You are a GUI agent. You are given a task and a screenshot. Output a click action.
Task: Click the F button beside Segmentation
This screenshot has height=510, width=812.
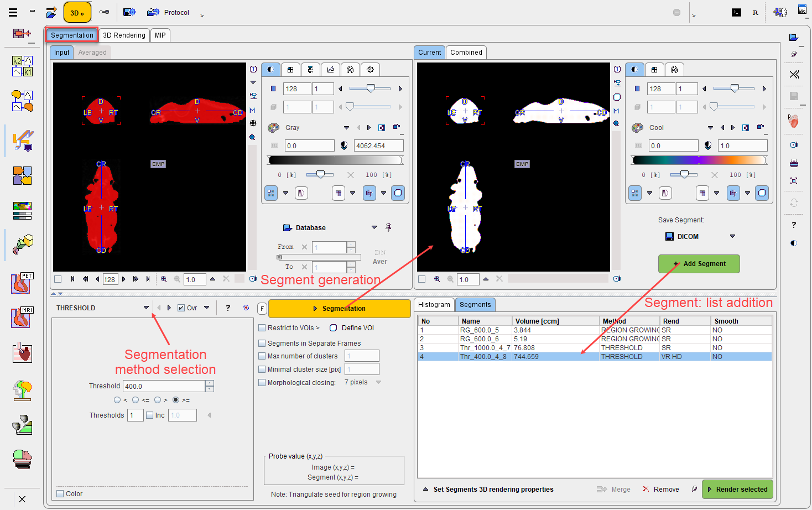click(x=262, y=309)
